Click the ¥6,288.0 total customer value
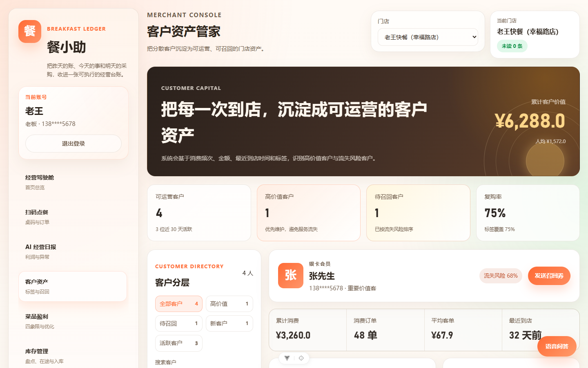The width and height of the screenshot is (588, 368). [x=530, y=121]
